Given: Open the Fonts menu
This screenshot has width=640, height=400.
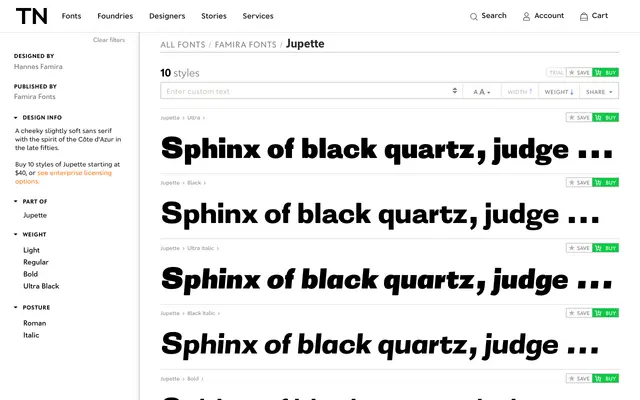Looking at the screenshot, I should point(71,16).
